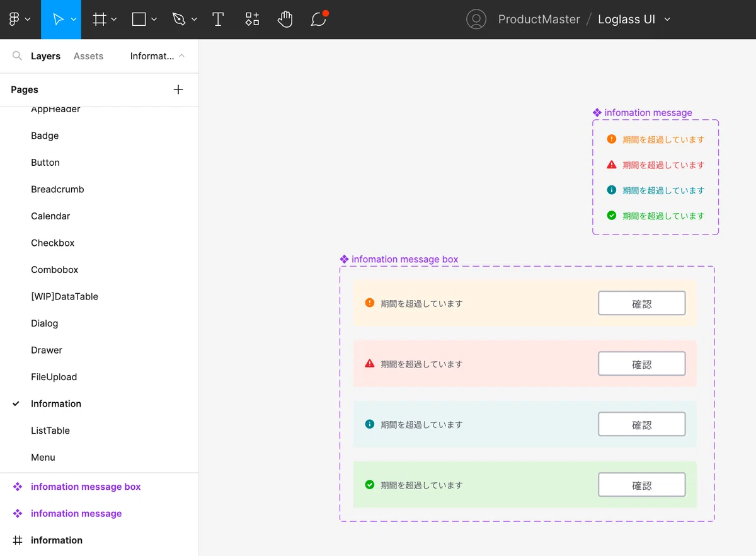Open the Figma main menu icon
Image resolution: width=756 pixels, height=556 pixels.
click(14, 20)
